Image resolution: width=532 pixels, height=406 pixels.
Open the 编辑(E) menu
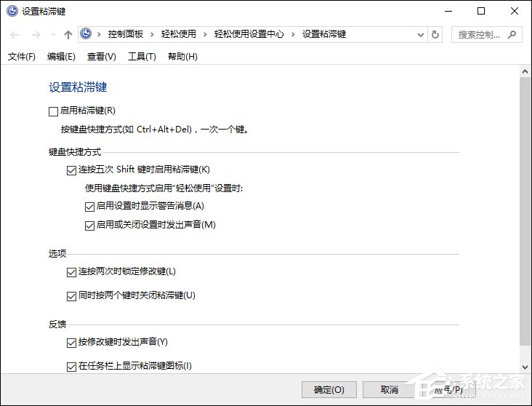(x=61, y=57)
